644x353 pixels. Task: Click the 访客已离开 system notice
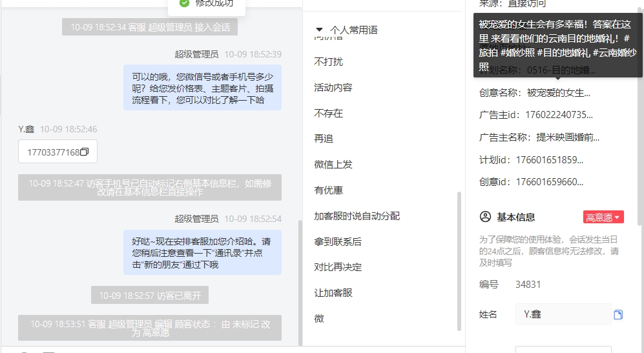150,295
